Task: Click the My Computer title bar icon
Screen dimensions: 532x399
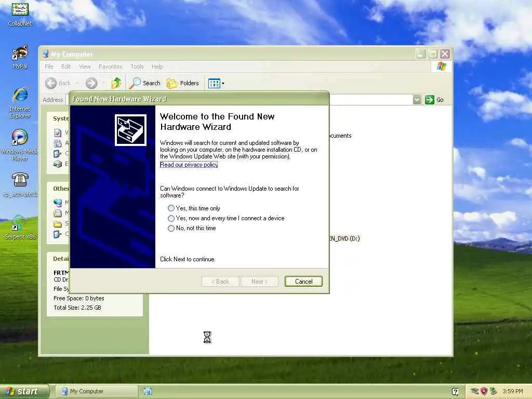Action: coord(46,54)
